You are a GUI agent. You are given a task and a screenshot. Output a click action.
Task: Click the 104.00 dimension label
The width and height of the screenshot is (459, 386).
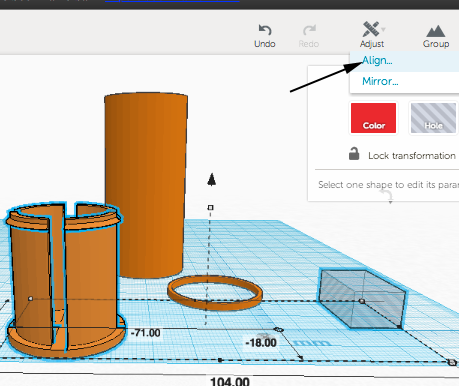pos(230,381)
